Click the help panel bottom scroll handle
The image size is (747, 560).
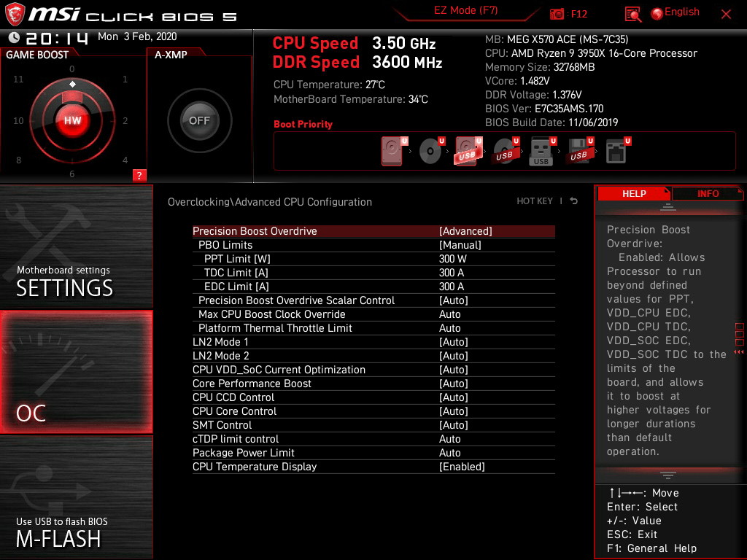tap(668, 475)
